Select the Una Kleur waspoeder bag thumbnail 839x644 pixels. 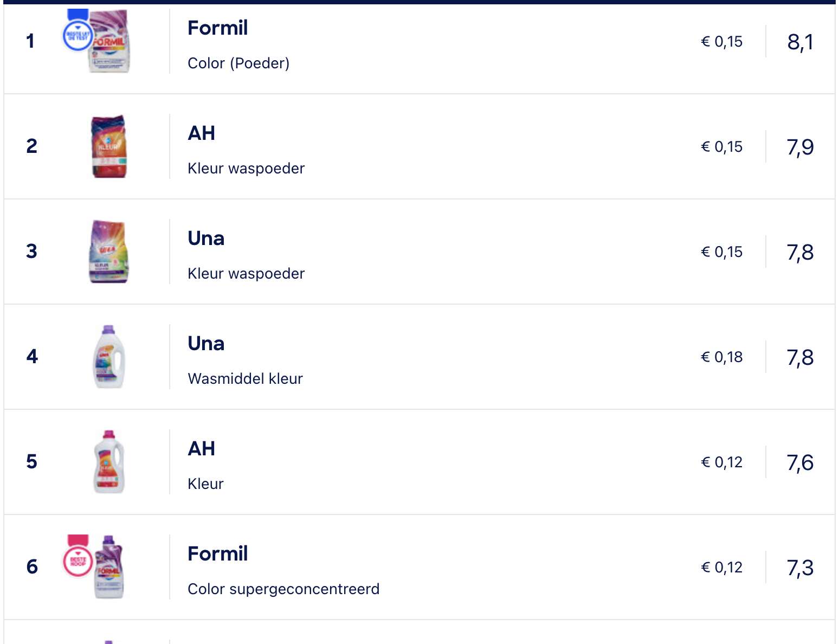pos(109,252)
